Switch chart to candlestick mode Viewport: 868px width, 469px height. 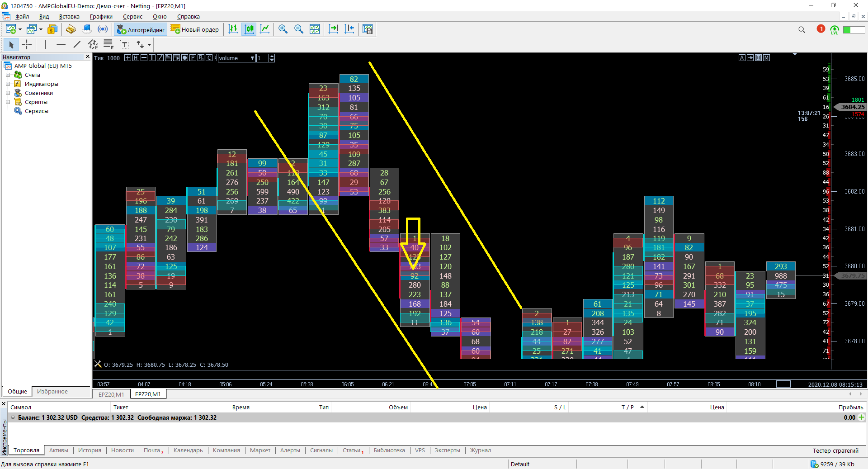click(249, 29)
